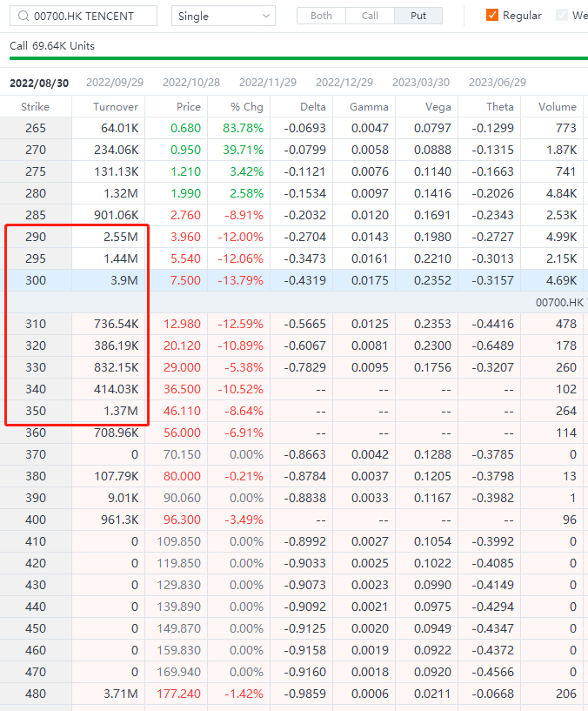Select the Put option type
588x711 pixels.
point(418,16)
